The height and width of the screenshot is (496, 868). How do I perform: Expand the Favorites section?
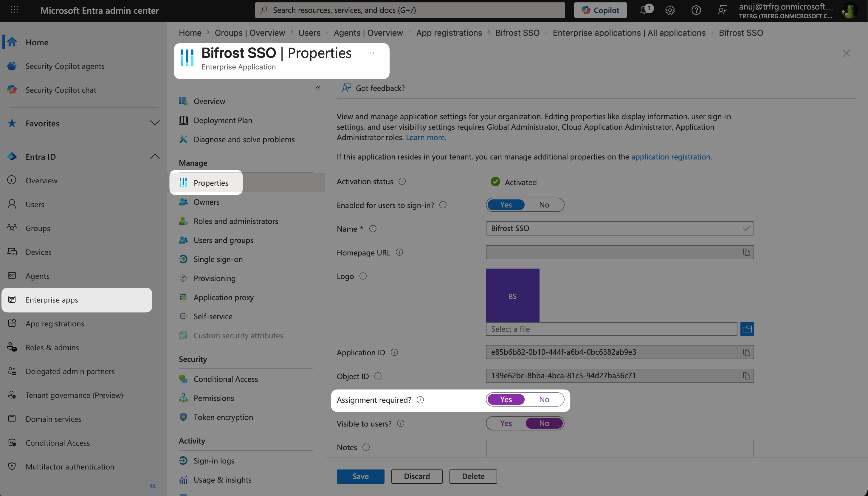pos(155,123)
